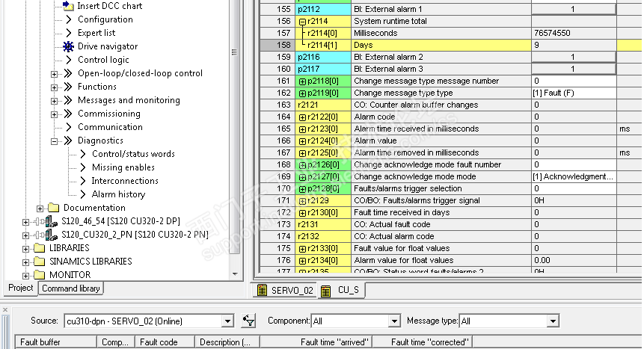This screenshot has width=644, height=349.
Task: Select row 158 Days parameter
Action: (451, 45)
